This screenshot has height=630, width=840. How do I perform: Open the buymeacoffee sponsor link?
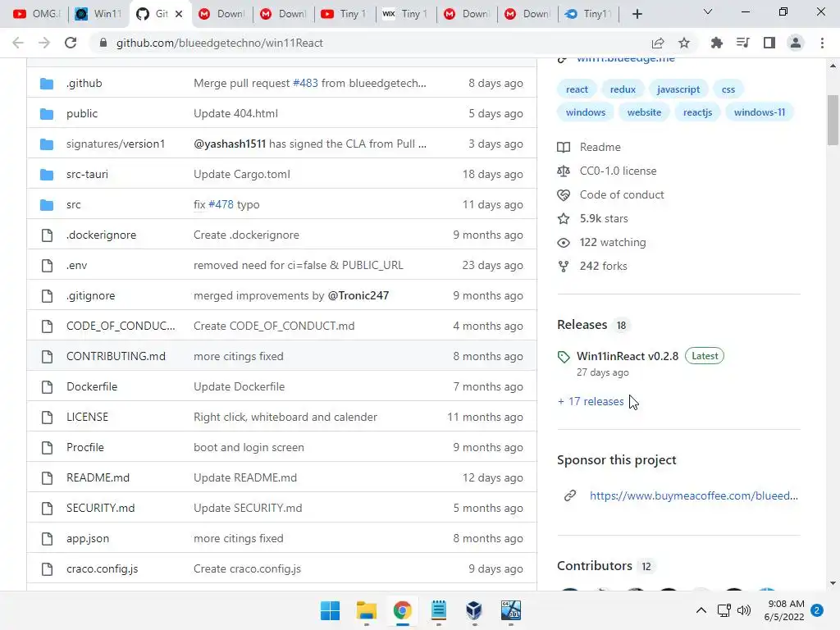tap(694, 495)
